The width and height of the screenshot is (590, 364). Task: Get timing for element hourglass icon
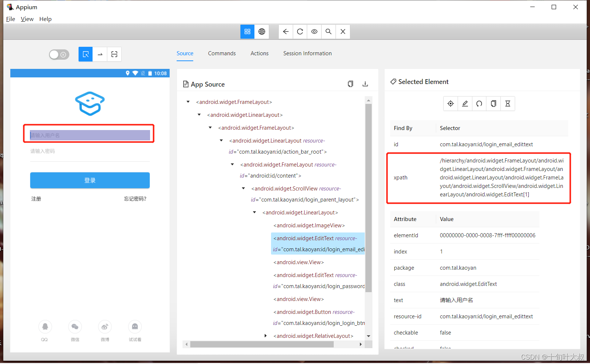point(508,104)
